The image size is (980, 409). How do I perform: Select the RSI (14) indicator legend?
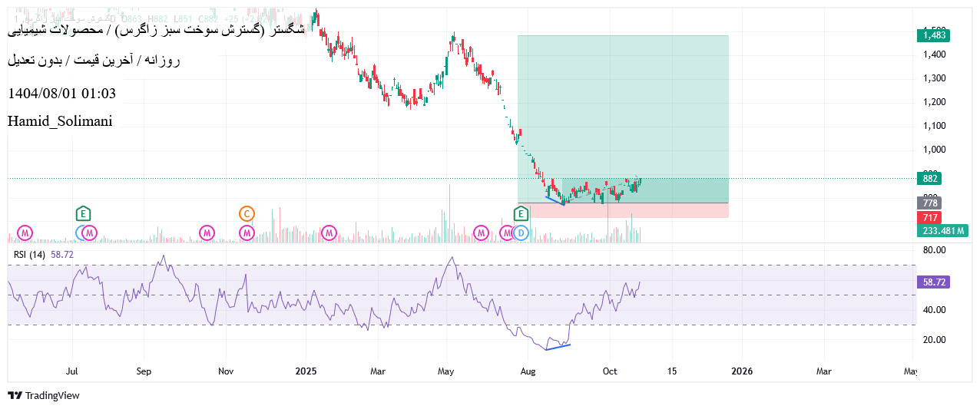tap(29, 254)
